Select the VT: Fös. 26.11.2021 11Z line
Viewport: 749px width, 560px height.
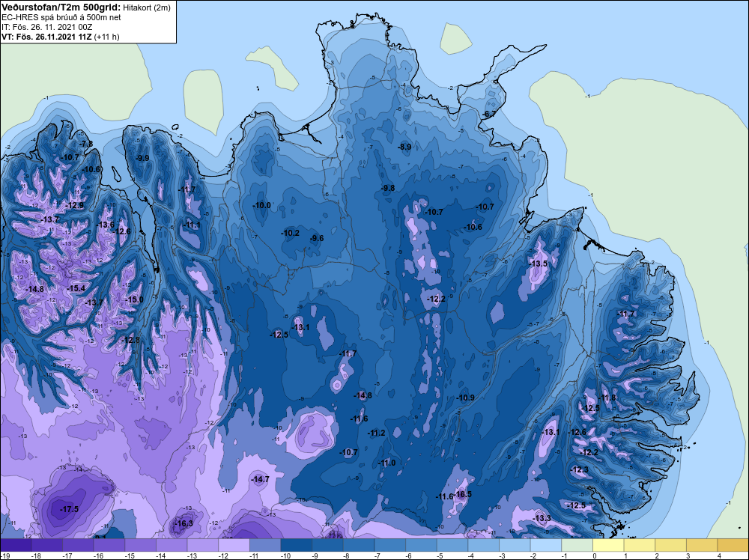[46, 37]
